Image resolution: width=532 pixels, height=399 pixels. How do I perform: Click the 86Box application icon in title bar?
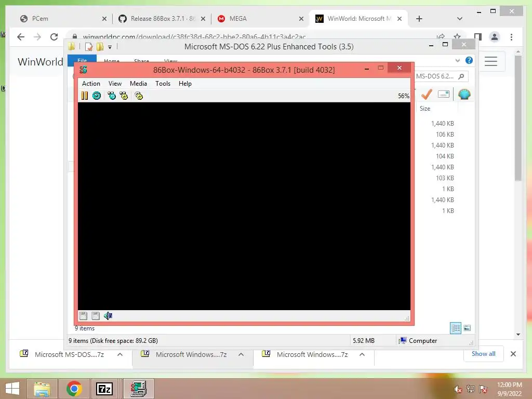point(83,70)
